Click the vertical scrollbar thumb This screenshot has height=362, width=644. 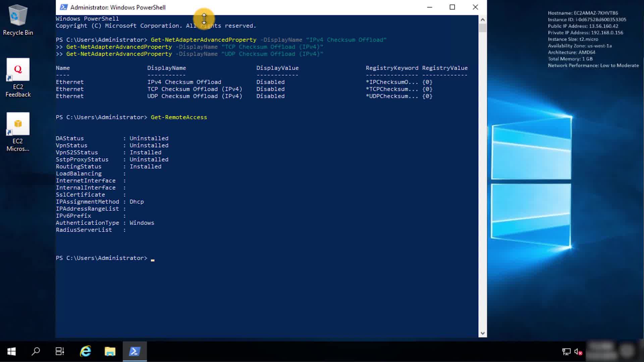(x=483, y=27)
